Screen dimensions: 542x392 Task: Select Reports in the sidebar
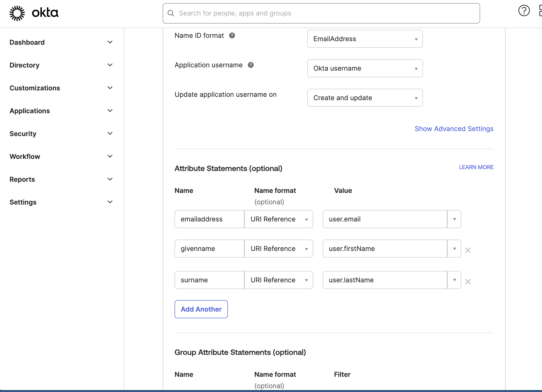[x=22, y=179]
